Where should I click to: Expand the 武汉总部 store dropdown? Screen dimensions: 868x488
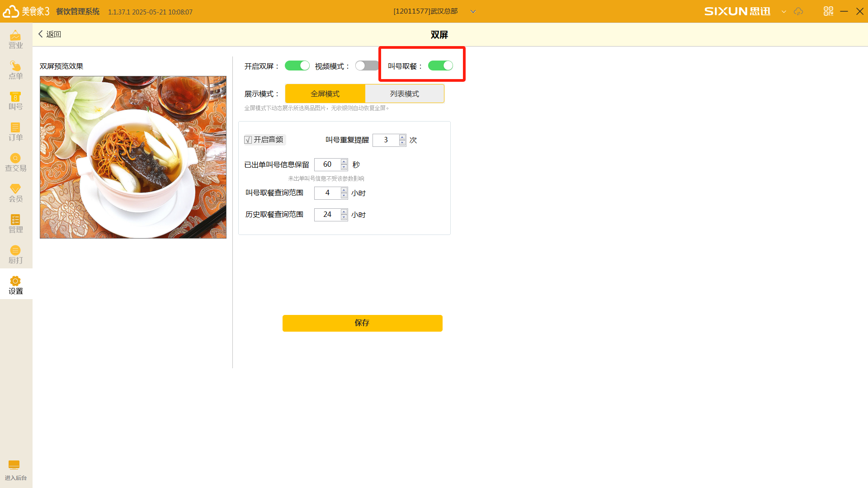(473, 12)
